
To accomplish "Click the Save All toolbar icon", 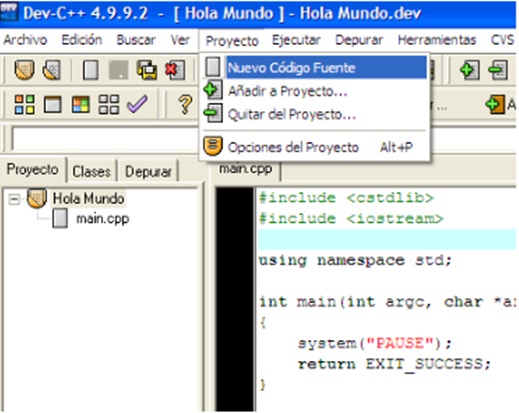I will point(147,70).
